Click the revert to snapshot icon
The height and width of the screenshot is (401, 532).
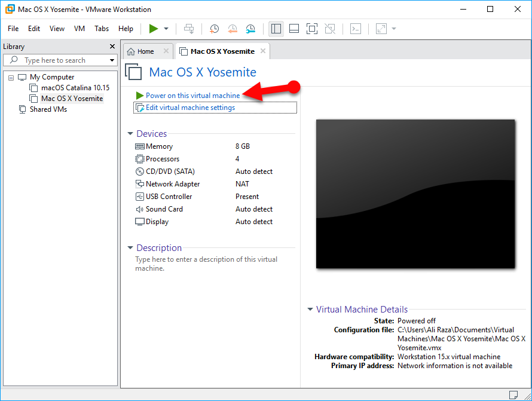tap(233, 29)
